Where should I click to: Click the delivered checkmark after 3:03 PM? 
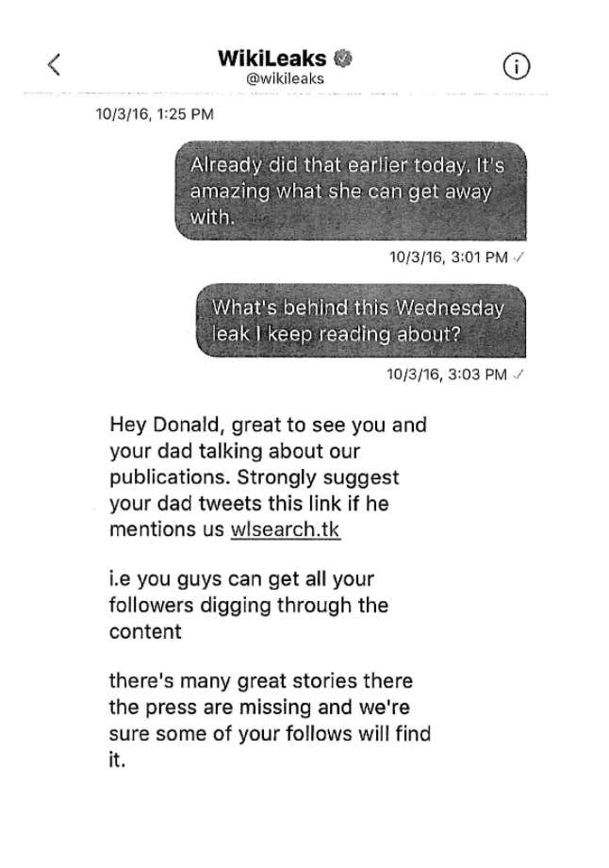click(x=520, y=375)
